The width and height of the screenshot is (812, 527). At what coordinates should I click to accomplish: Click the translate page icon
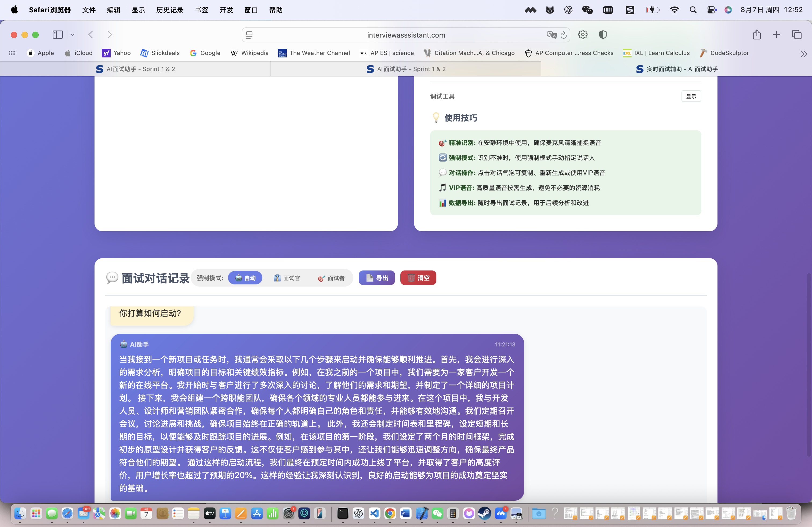[551, 35]
